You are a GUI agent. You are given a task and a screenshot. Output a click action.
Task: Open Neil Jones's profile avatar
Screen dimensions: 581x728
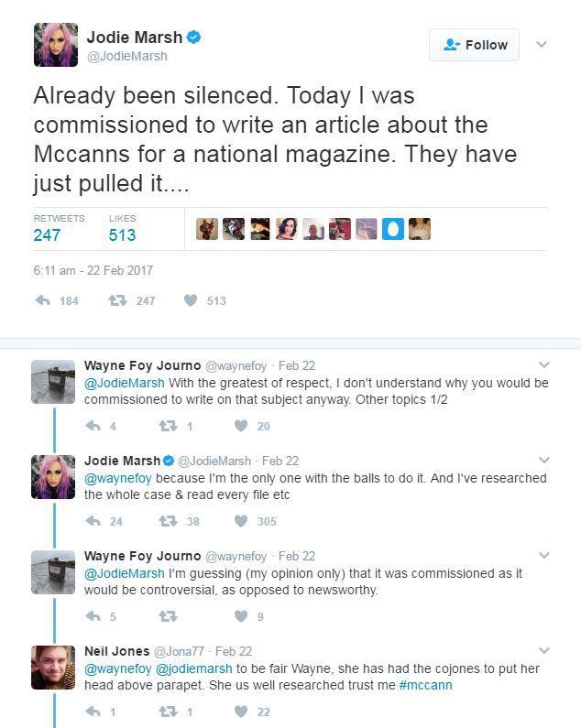(53, 668)
